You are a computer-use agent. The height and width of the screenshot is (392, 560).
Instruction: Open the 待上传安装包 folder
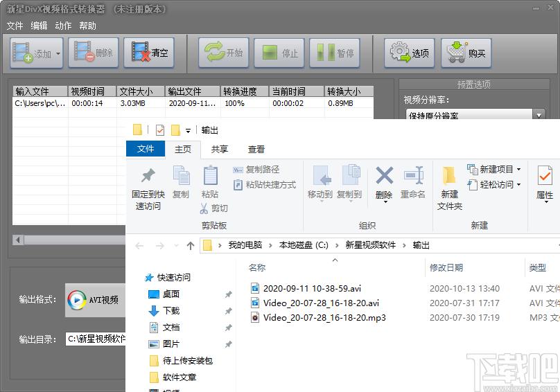[181, 361]
